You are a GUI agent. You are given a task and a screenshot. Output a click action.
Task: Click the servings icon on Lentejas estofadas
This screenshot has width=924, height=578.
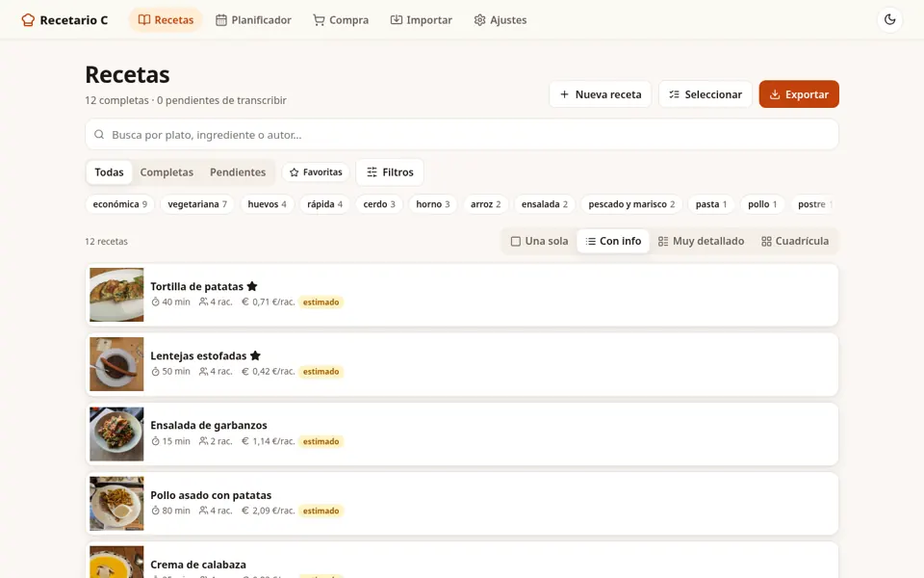[203, 372]
